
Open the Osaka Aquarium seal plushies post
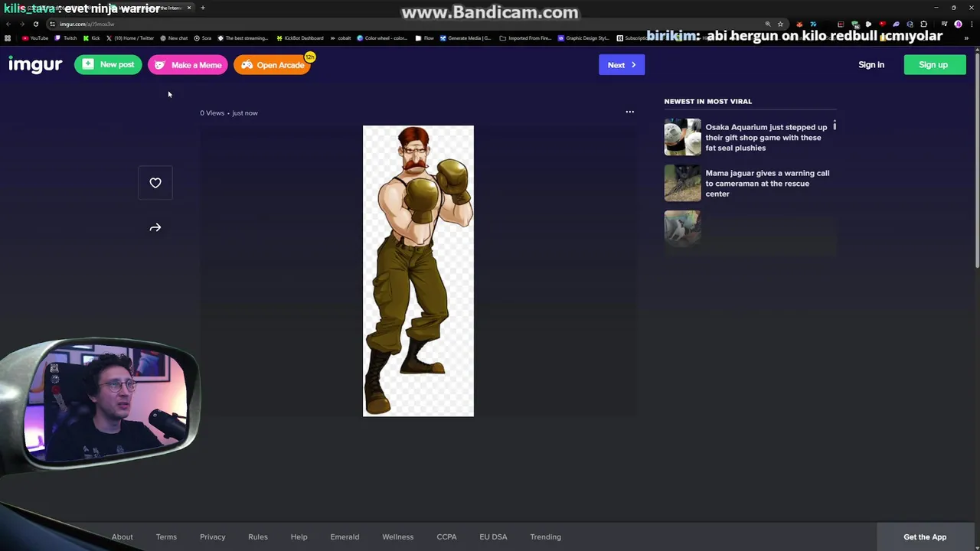(x=766, y=138)
